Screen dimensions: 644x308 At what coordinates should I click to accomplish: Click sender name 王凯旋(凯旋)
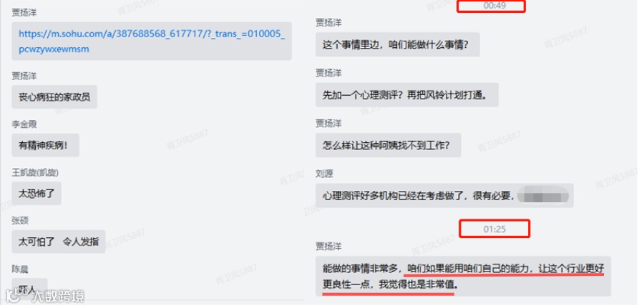35,174
